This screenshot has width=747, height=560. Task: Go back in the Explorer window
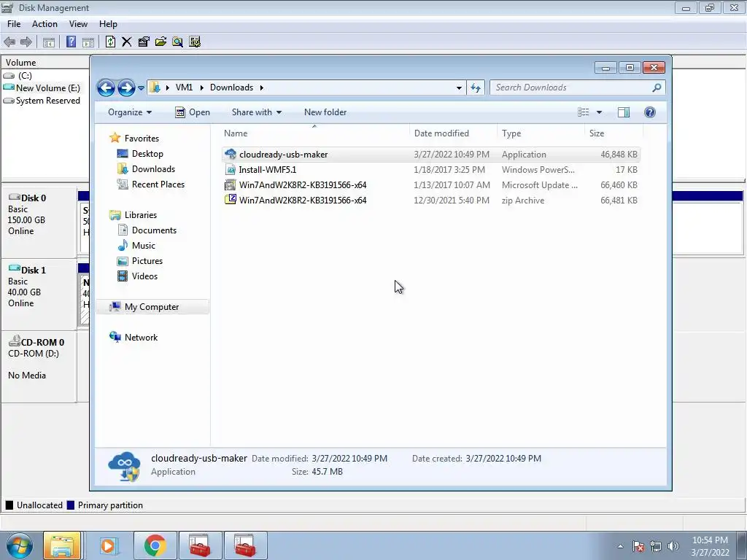pos(106,87)
